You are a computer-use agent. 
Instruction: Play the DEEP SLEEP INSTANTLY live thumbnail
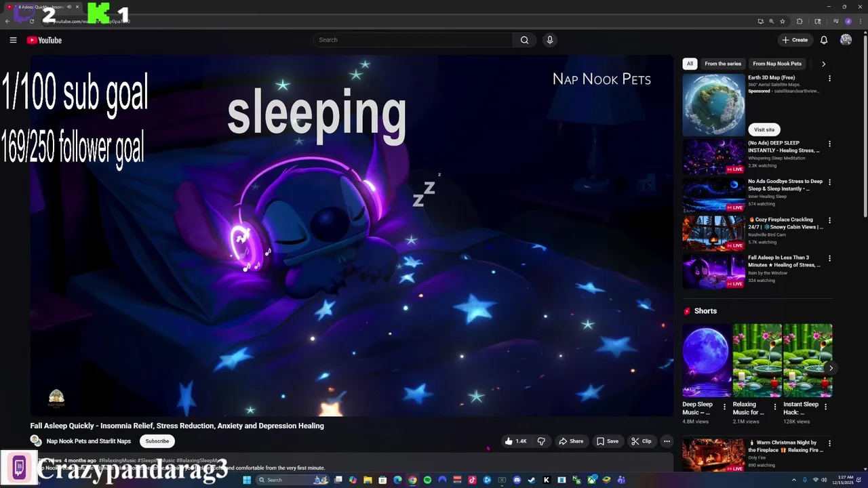(x=713, y=157)
